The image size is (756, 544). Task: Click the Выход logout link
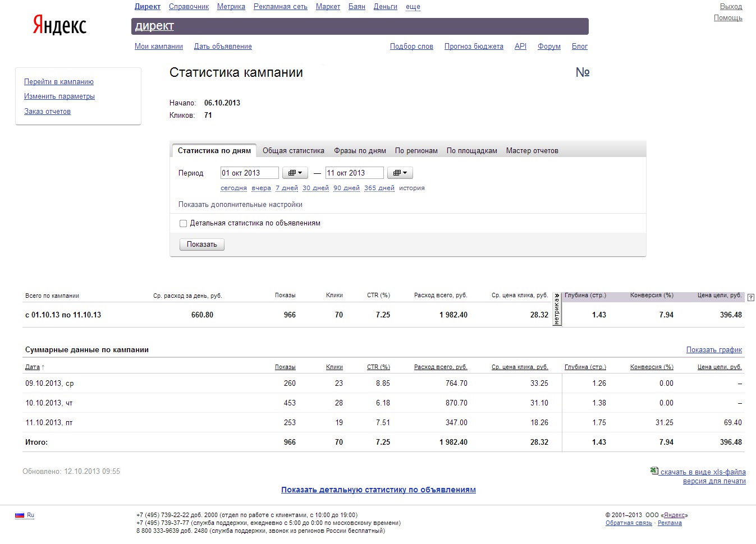731,7
